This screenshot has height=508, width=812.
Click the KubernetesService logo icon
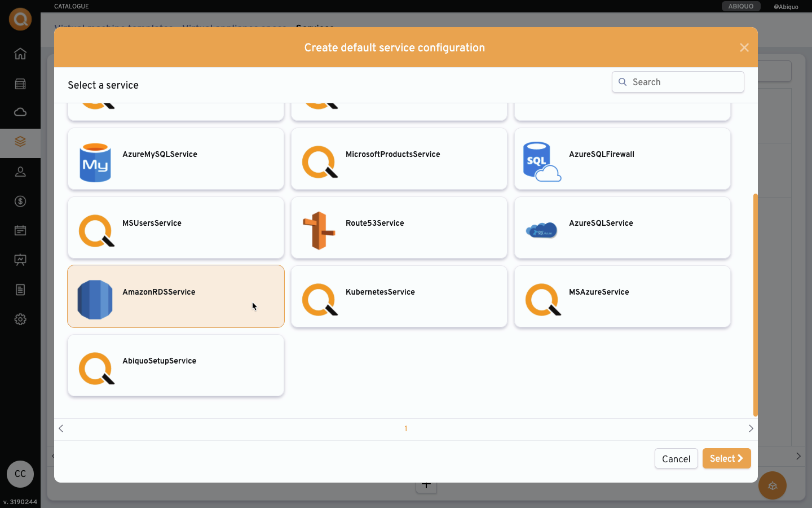click(x=320, y=300)
